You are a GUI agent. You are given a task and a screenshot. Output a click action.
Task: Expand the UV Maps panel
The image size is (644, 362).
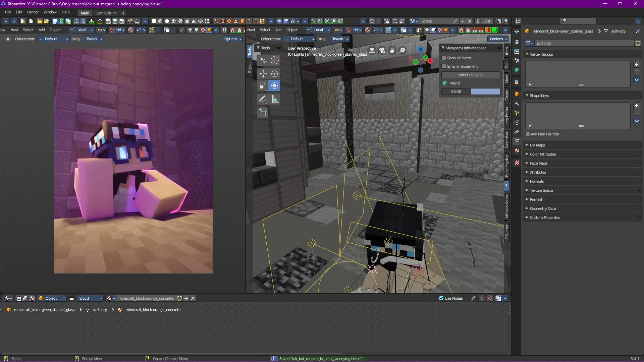[x=537, y=145]
